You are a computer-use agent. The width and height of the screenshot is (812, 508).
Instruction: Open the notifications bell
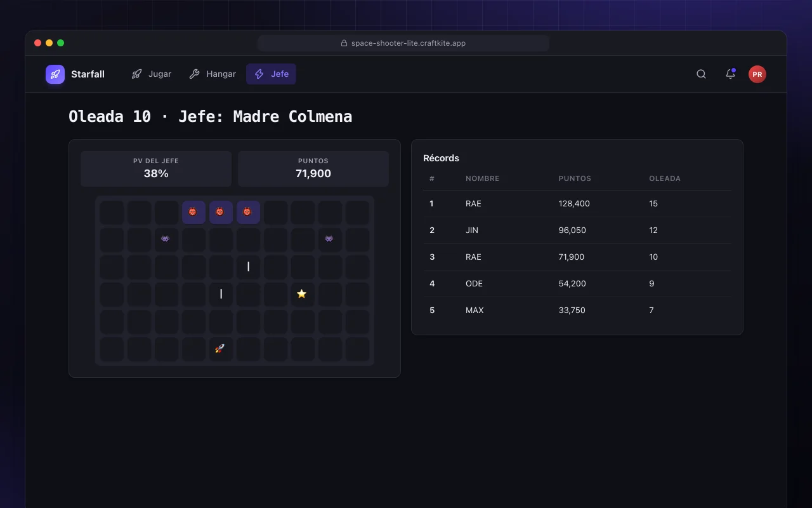[x=730, y=74]
